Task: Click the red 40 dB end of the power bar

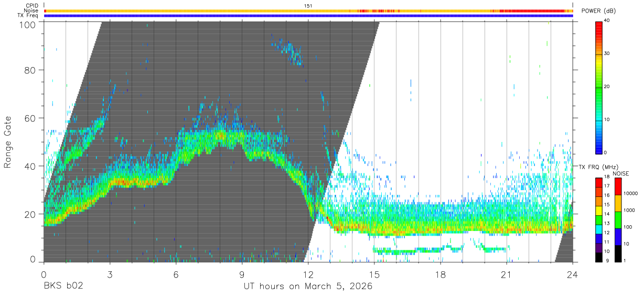Action: pyautogui.click(x=599, y=23)
